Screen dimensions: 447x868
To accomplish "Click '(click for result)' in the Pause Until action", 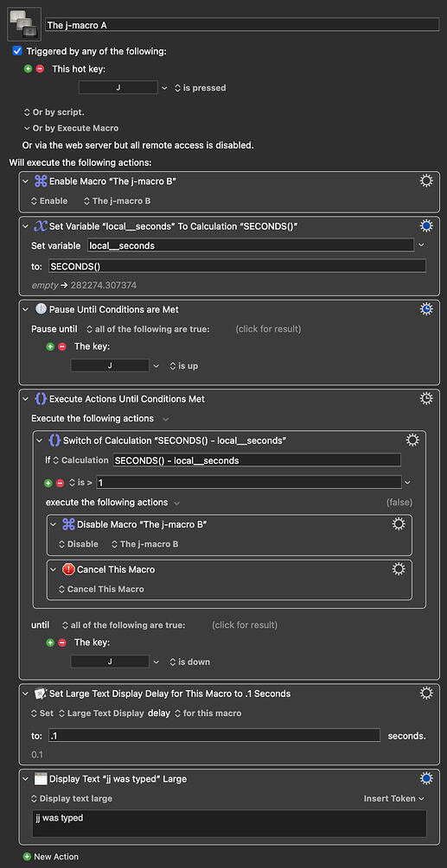I will click(268, 329).
